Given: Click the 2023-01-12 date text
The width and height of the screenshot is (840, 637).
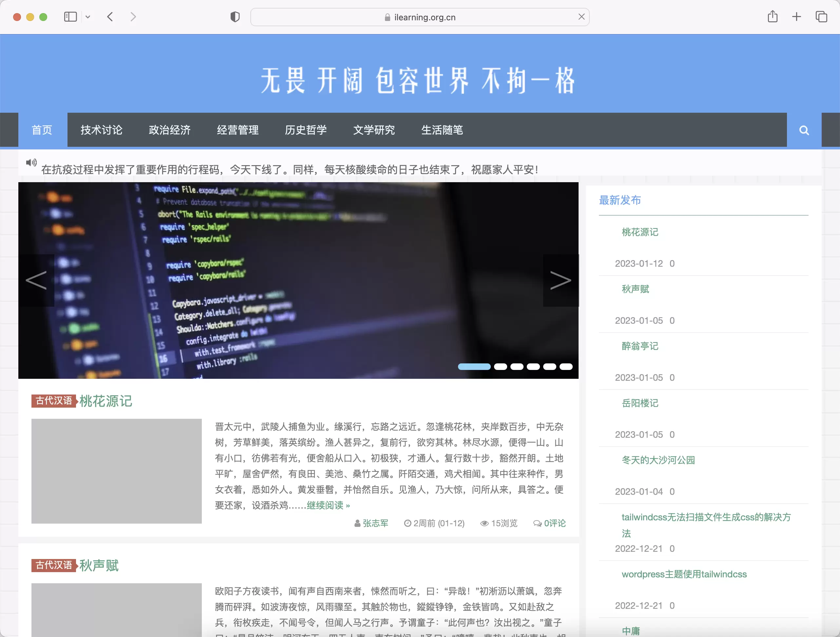Looking at the screenshot, I should click(x=639, y=263).
